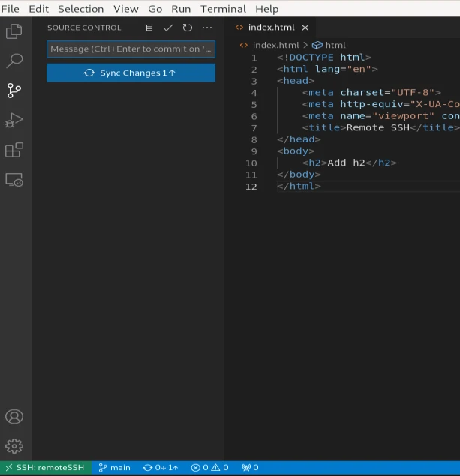The width and height of the screenshot is (460, 476).
Task: Open the Run and Debug view
Action: tap(14, 120)
